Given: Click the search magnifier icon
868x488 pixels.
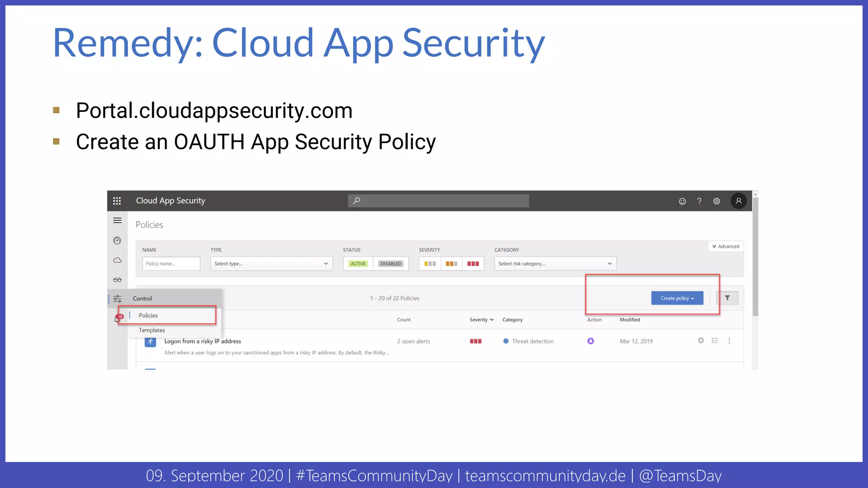Looking at the screenshot, I should 356,200.
